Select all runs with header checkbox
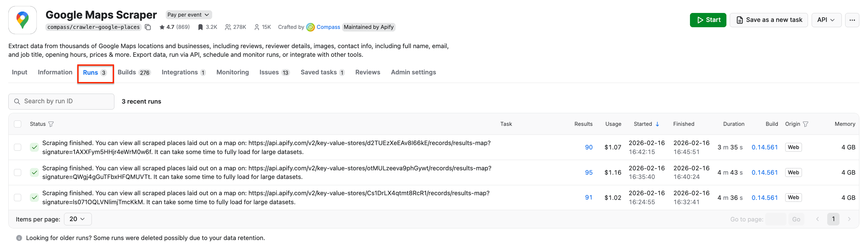The height and width of the screenshot is (251, 868). click(x=18, y=124)
